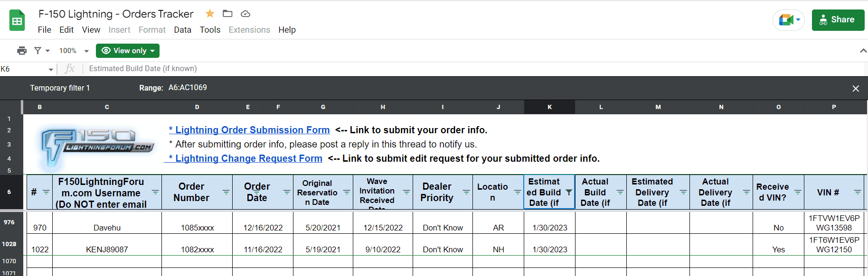Star this spreadsheet document

click(x=209, y=14)
